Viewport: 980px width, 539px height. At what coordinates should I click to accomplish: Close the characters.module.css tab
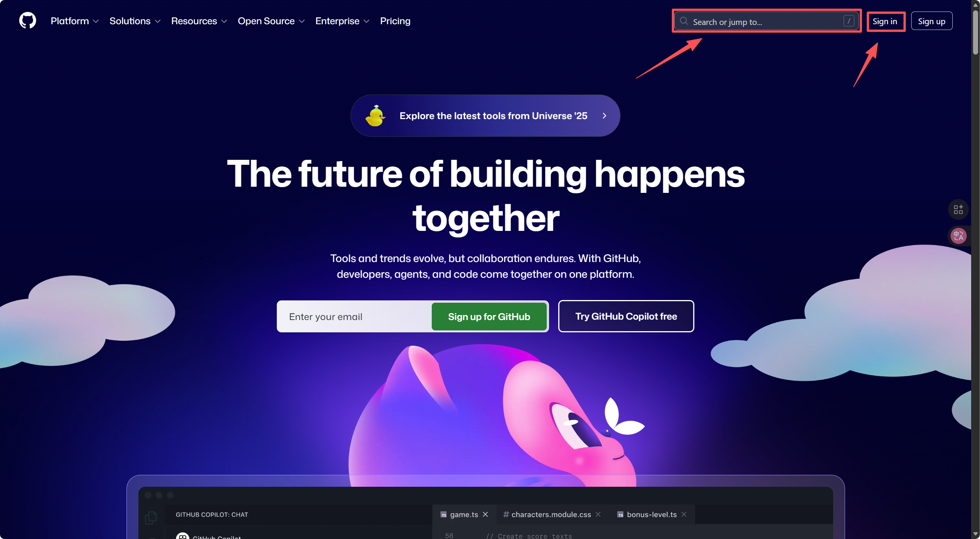coord(598,514)
